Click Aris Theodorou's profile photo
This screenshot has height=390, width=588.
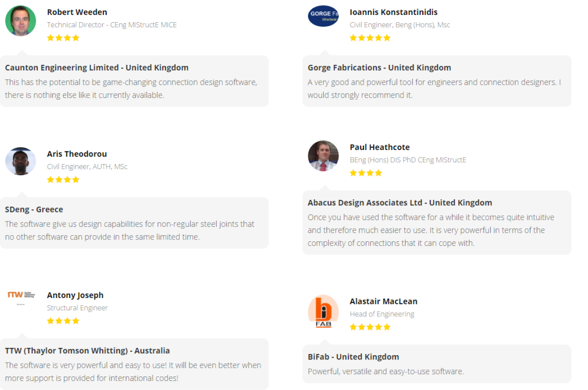(x=20, y=161)
